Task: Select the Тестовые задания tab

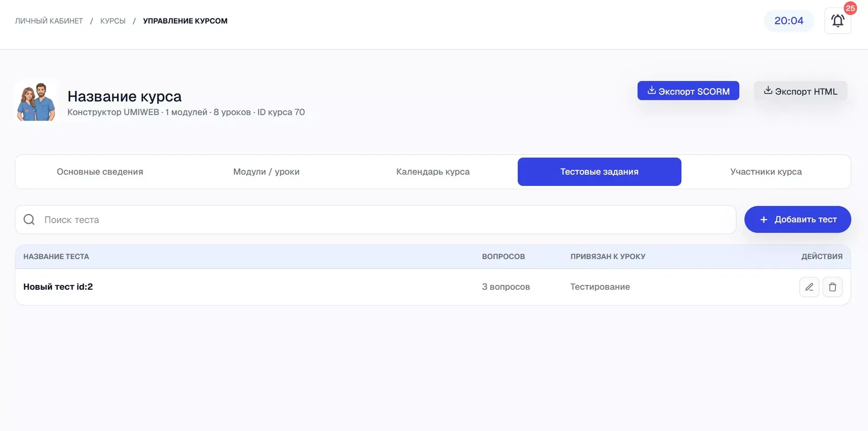Action: point(599,172)
